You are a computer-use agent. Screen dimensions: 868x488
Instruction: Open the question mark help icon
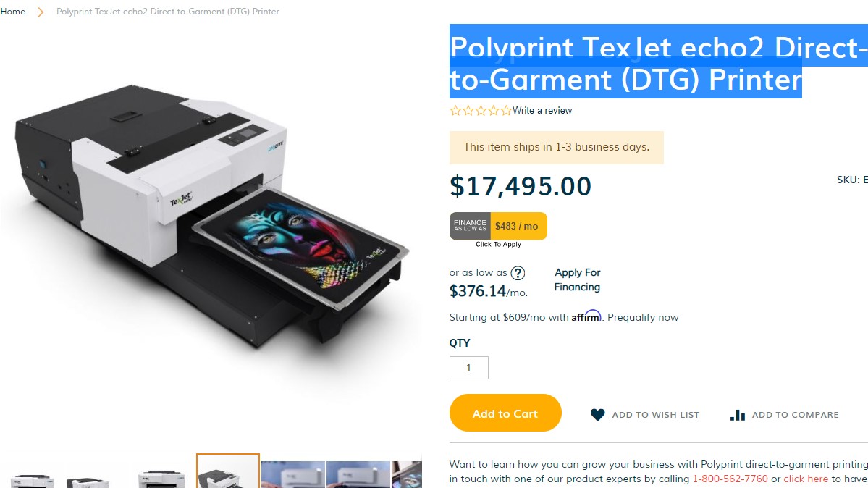coord(518,273)
